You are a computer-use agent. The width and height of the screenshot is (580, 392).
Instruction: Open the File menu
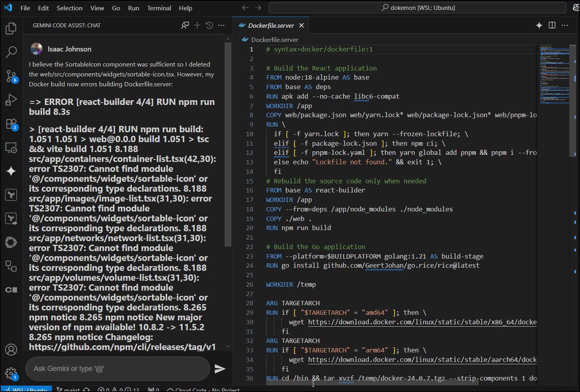25,8
